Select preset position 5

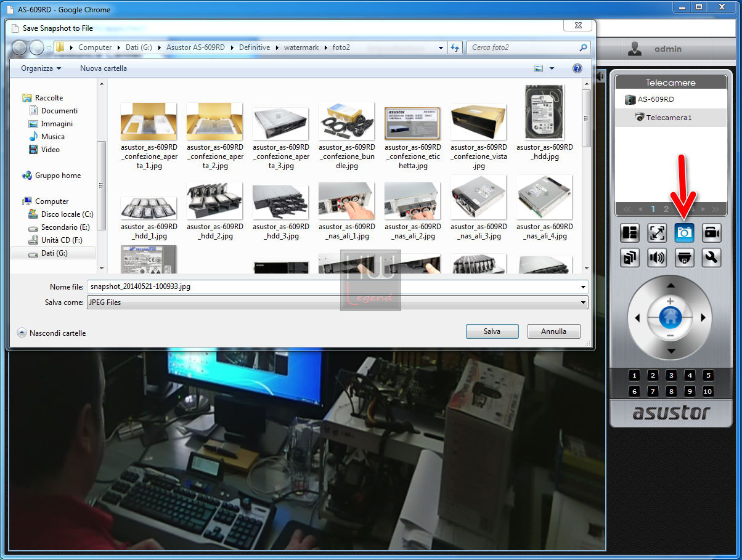(708, 375)
